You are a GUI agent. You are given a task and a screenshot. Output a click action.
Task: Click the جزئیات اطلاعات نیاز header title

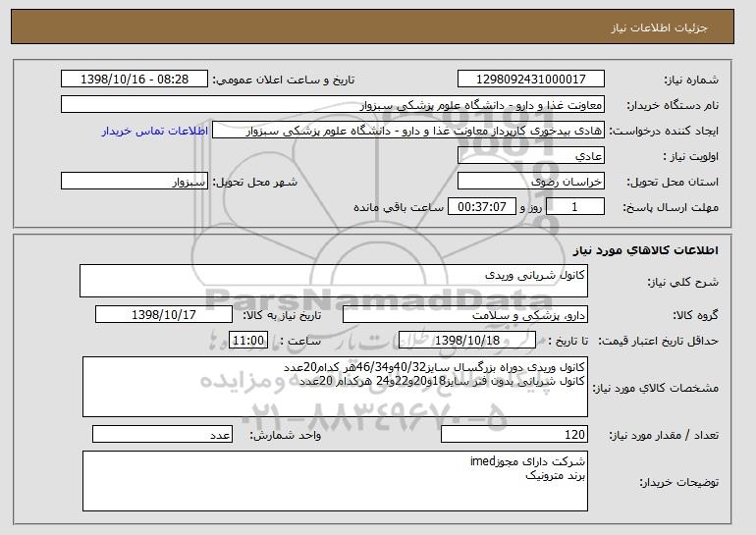(660, 27)
